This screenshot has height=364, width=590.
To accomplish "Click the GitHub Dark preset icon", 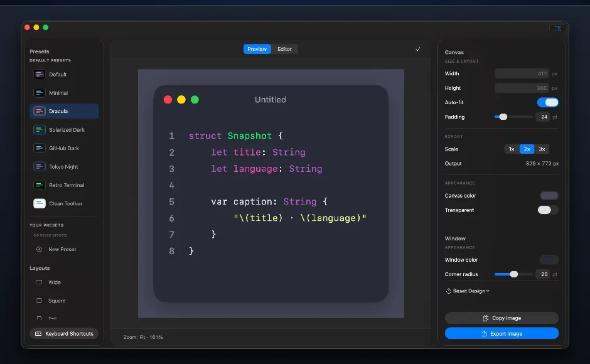I will [x=39, y=148].
